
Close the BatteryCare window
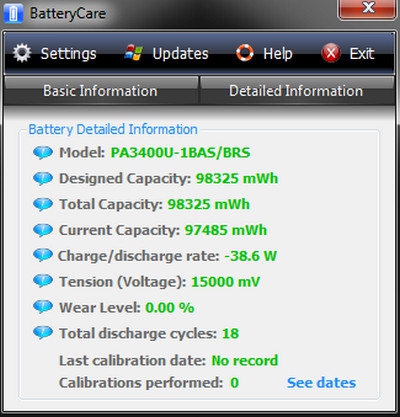(x=368, y=8)
